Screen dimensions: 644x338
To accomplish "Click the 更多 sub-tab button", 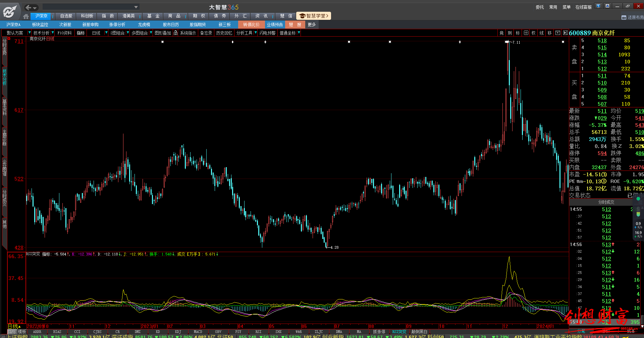I will coord(312,25).
